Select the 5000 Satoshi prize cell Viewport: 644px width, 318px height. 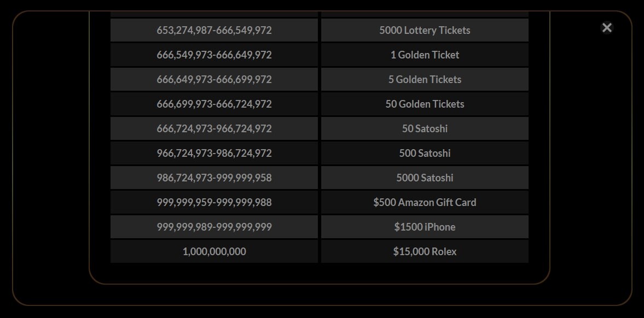(425, 178)
